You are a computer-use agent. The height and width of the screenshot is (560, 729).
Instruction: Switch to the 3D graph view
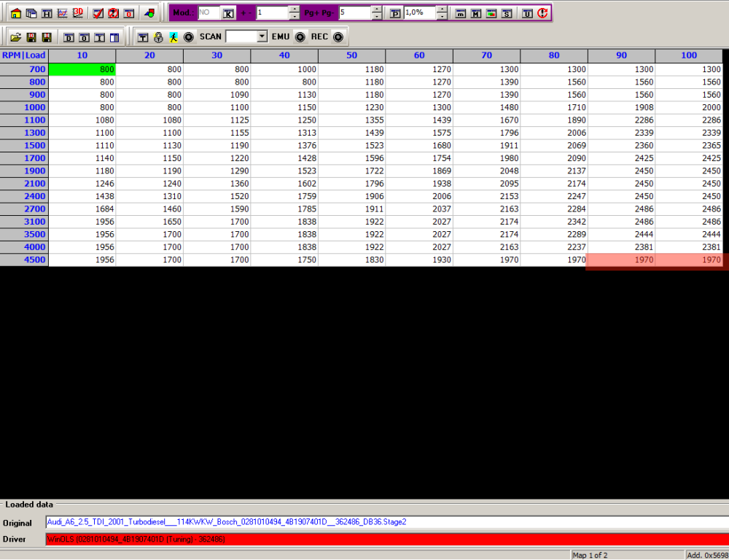(78, 13)
